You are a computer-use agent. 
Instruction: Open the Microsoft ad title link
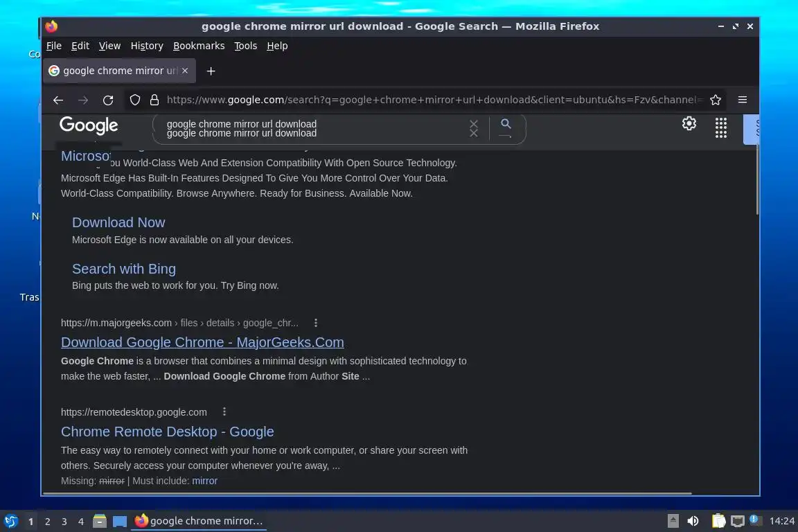click(85, 156)
